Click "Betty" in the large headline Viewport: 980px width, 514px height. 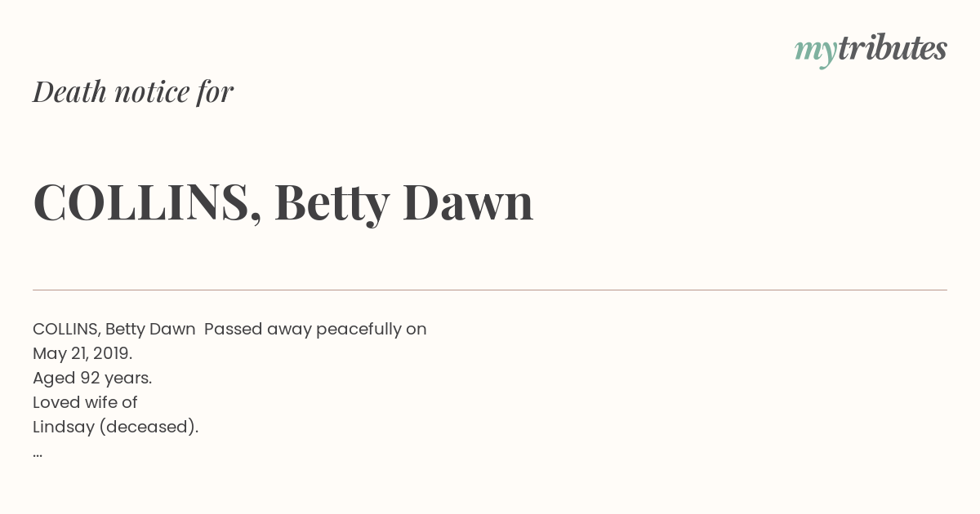point(332,202)
